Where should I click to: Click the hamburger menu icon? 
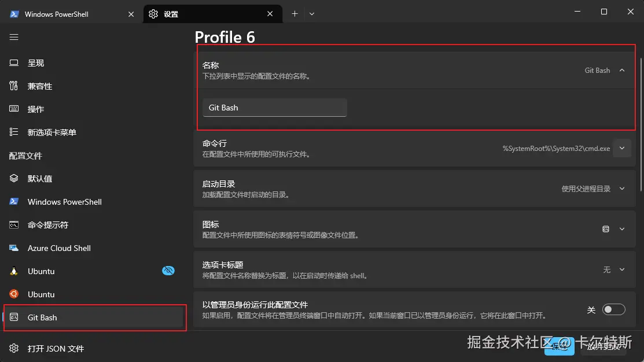(x=14, y=36)
